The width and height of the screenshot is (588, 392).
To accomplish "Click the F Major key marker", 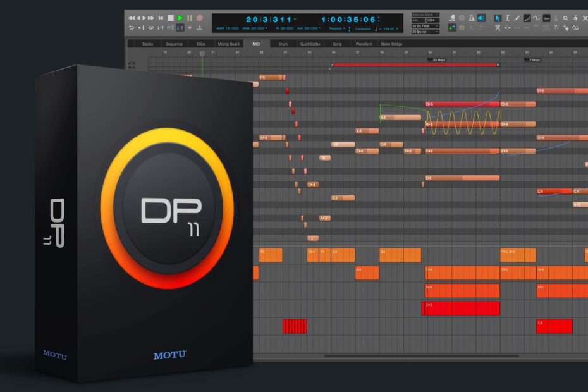I will tap(532, 59).
